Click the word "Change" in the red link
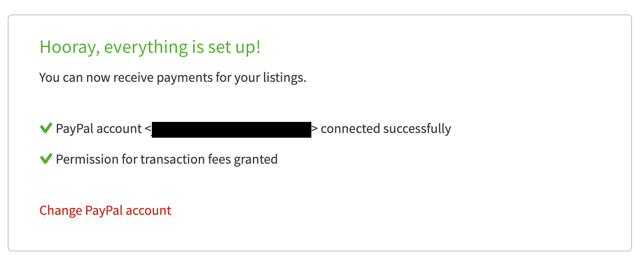 pos(61,211)
